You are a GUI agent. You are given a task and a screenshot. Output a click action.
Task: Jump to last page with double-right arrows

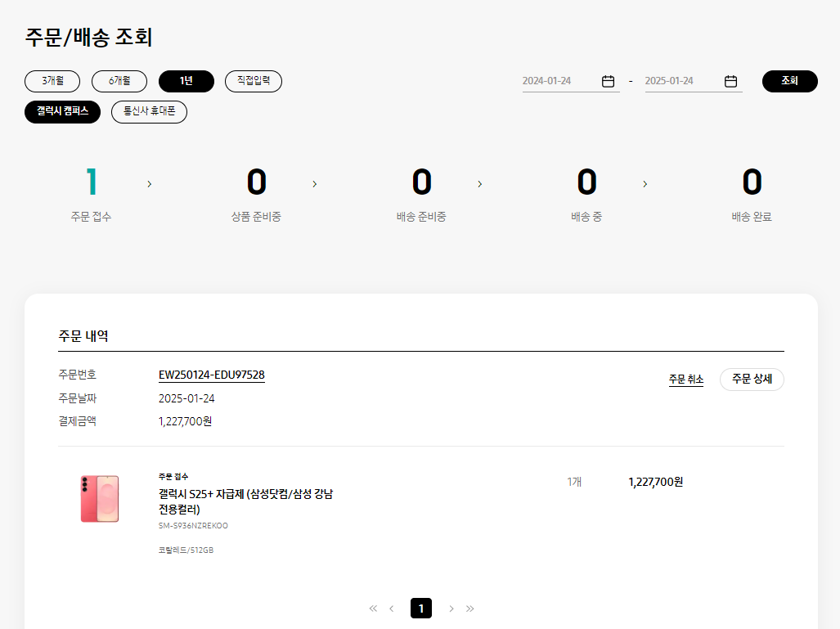tap(469, 608)
